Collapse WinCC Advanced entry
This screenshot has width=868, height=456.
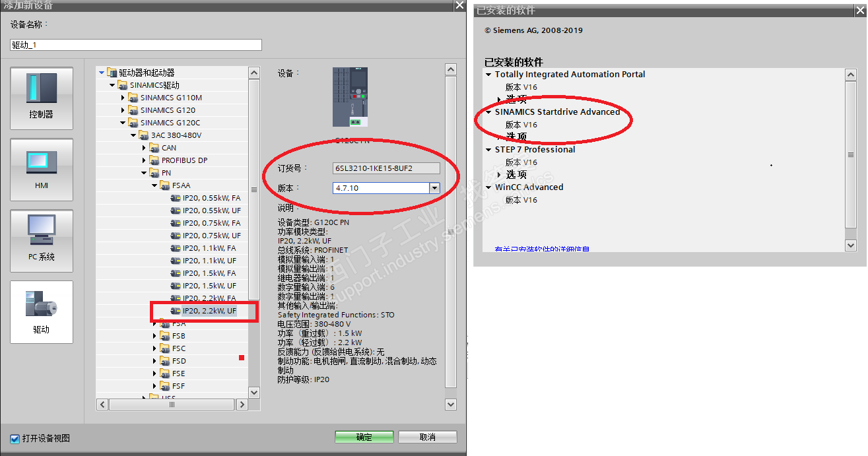point(488,187)
